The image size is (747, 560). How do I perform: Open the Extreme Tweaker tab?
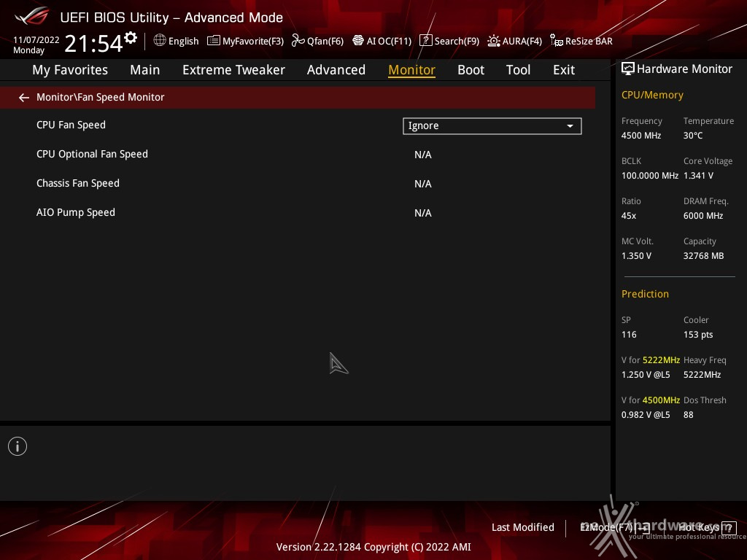(x=233, y=70)
